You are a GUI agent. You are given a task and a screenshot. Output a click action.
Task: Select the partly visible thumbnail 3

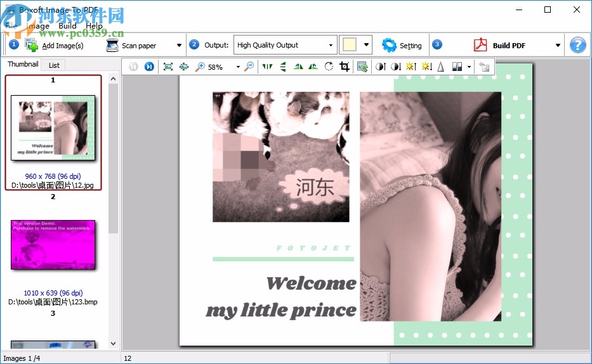pos(53,345)
